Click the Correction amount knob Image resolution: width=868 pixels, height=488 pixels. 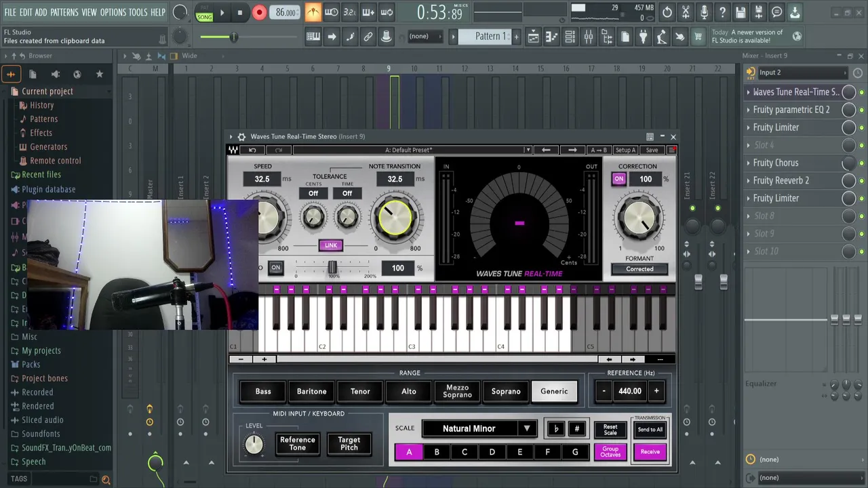click(639, 218)
